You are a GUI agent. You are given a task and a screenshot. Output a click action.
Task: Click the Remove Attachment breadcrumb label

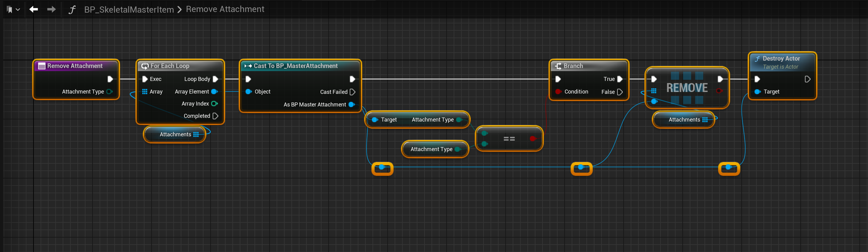(225, 9)
